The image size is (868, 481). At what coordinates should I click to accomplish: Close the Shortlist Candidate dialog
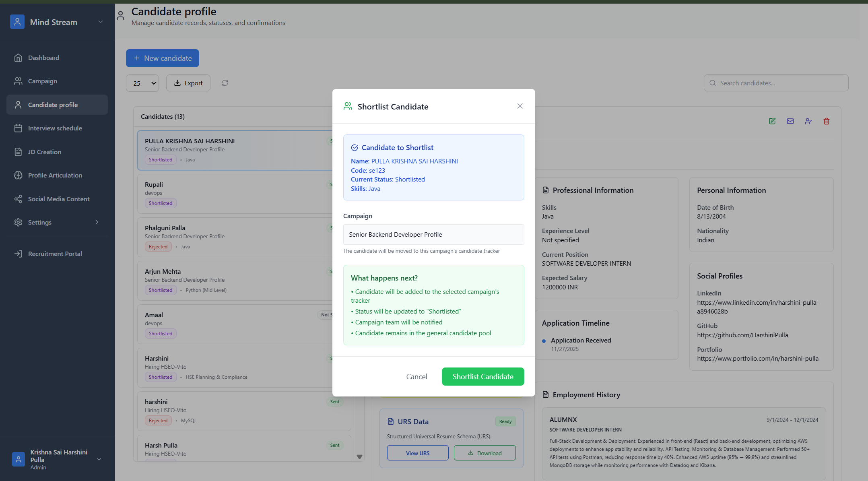tap(520, 106)
